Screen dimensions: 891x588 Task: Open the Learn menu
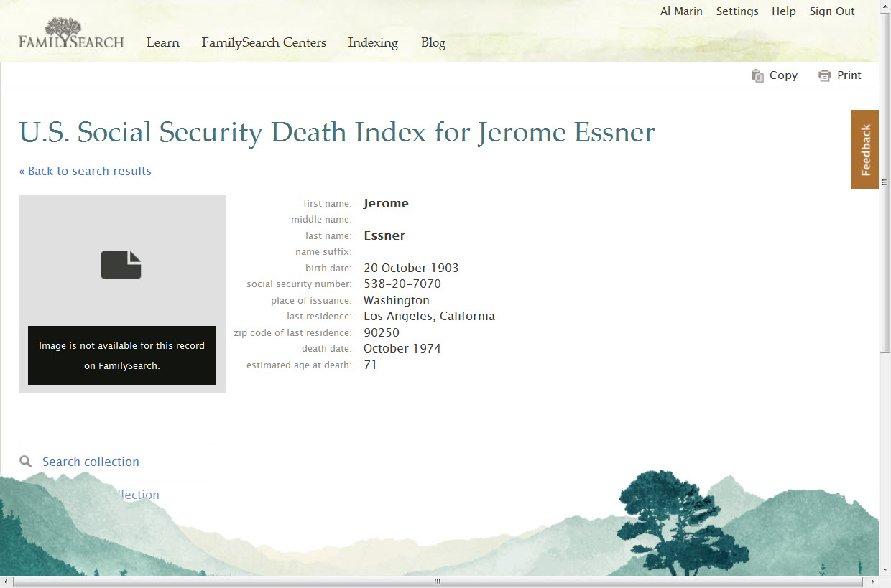(x=163, y=43)
